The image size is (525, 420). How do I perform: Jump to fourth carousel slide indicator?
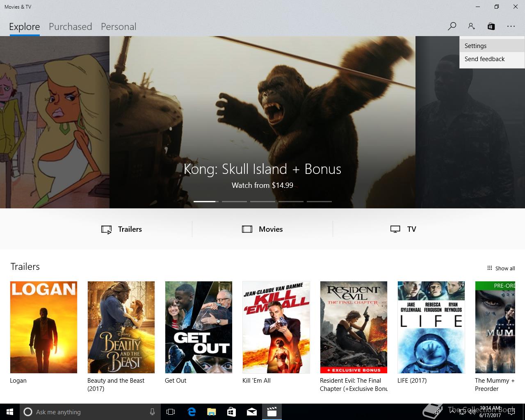[291, 201]
